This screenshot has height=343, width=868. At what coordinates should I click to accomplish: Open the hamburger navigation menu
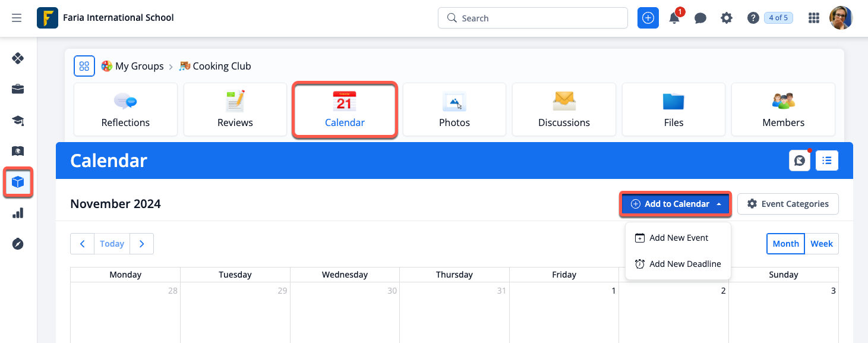pos(17,18)
